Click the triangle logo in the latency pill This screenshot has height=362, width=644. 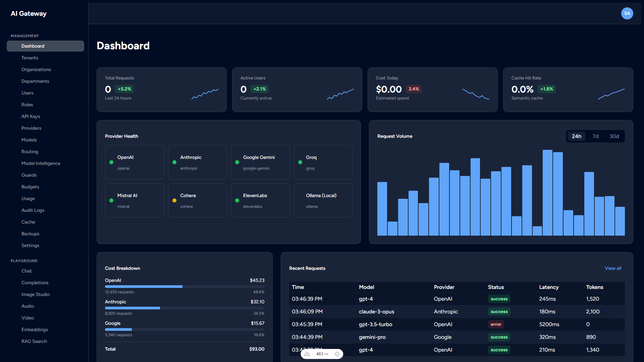(x=307, y=354)
